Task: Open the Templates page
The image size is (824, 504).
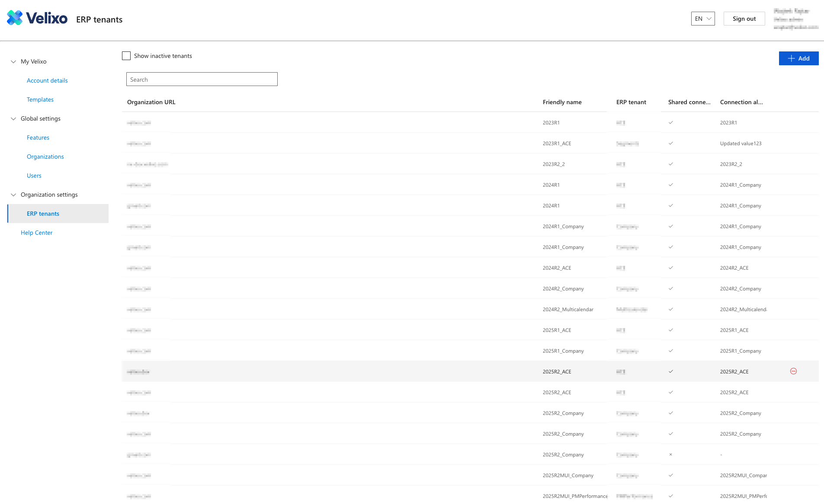Action: [x=40, y=99]
